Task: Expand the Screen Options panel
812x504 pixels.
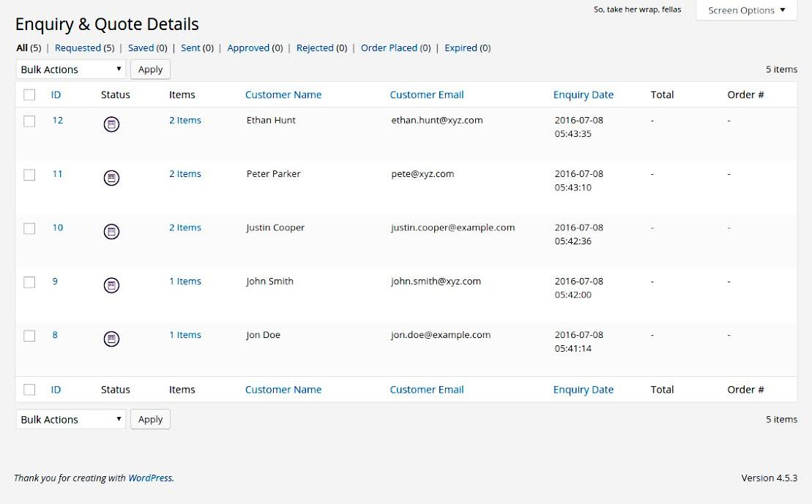Action: click(746, 10)
